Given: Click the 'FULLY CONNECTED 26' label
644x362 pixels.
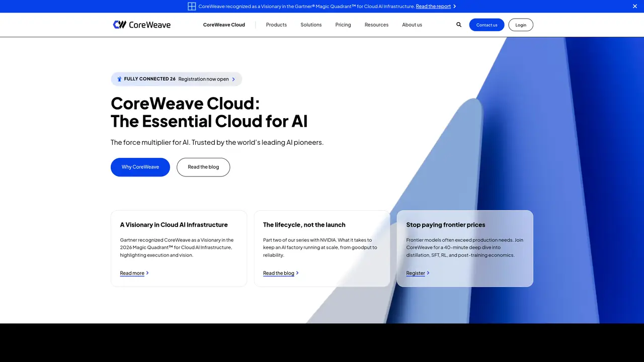Looking at the screenshot, I should pos(150,79).
